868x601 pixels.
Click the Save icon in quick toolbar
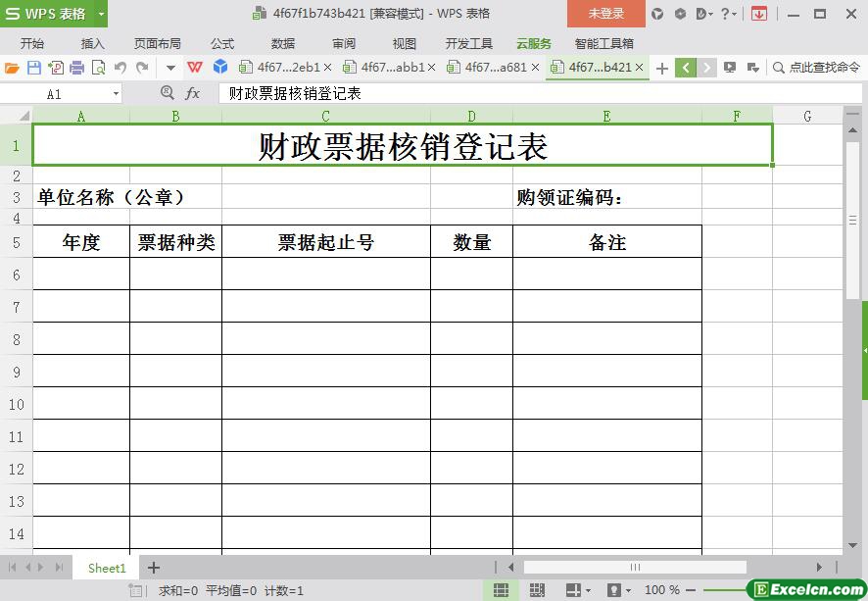(x=34, y=68)
